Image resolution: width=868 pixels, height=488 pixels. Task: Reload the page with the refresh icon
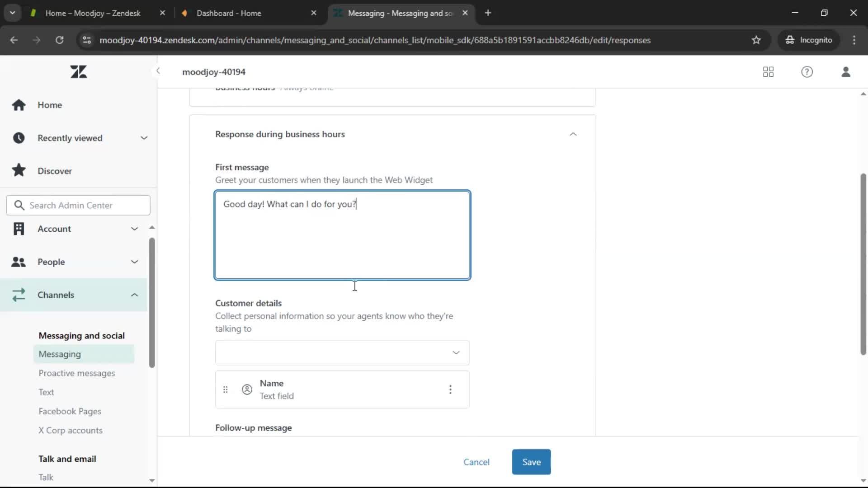59,40
